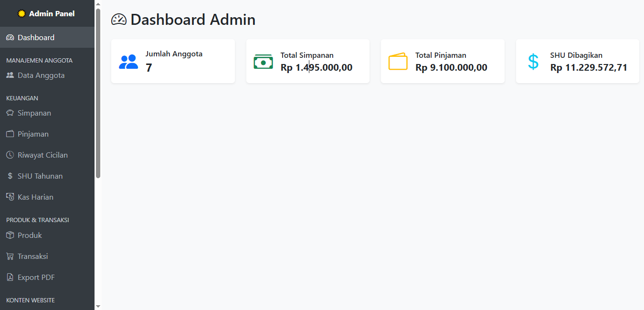Click the Admin Panel brand title
This screenshot has height=310, width=644.
tap(52, 14)
